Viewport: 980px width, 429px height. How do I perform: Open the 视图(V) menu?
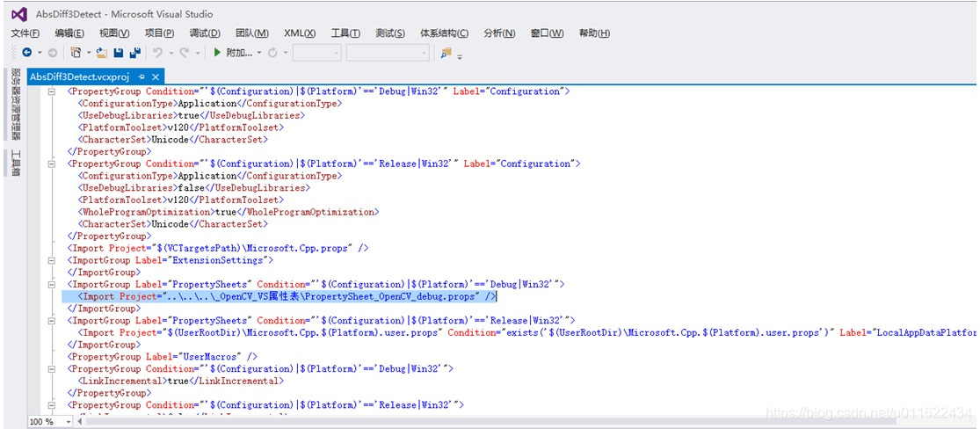pos(114,33)
